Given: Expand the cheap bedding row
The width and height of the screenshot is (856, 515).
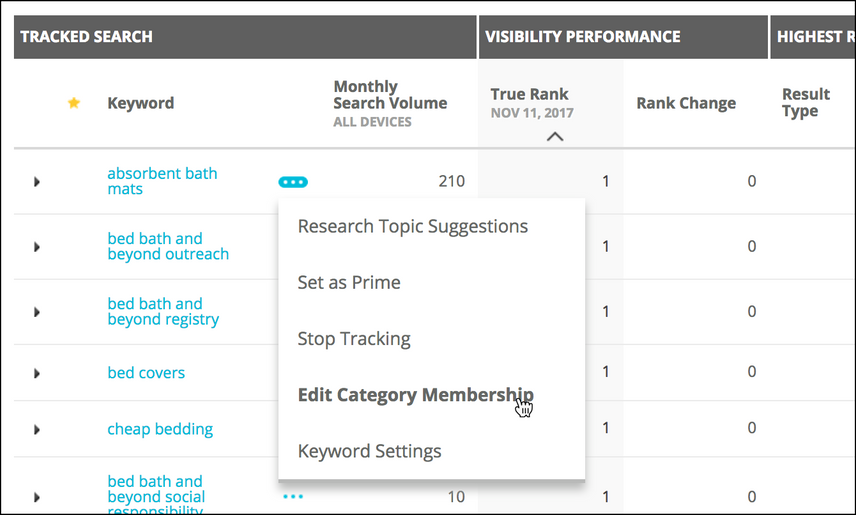Looking at the screenshot, I should 37,429.
